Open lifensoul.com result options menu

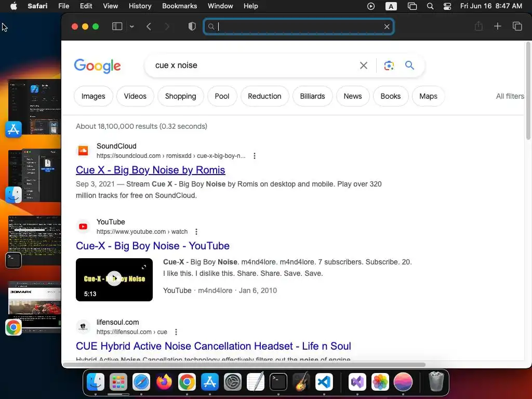click(x=176, y=332)
